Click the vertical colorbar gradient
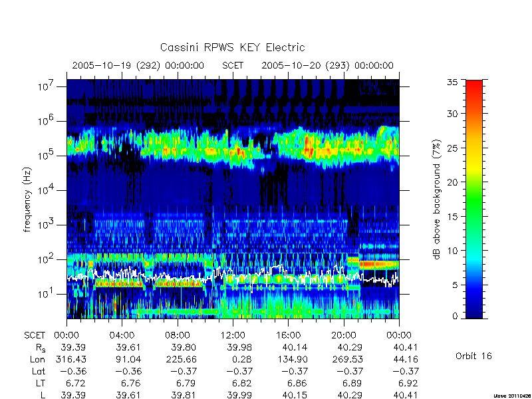The width and height of the screenshot is (532, 399). (474, 199)
